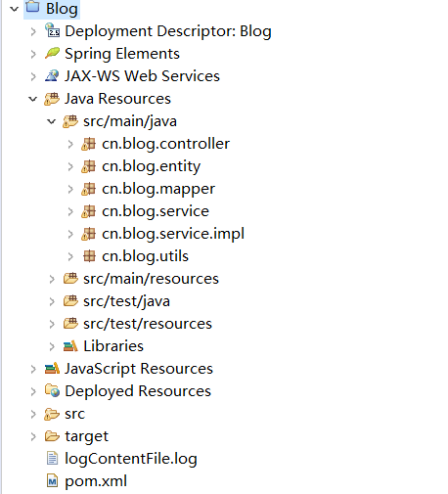Click the JAX-WS Web Services icon
Viewport: 448px width, 494px height.
tap(52, 75)
